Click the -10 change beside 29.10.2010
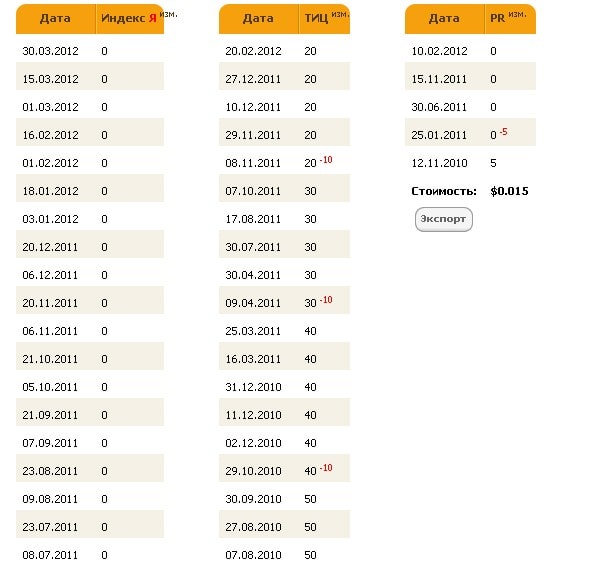This screenshot has height=564, width=609. 326,467
